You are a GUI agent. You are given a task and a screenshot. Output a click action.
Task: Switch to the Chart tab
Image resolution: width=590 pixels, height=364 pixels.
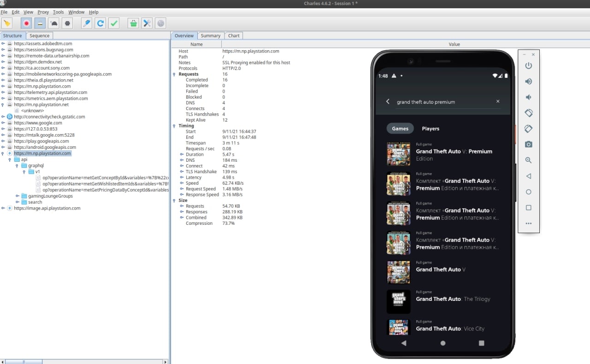click(234, 35)
